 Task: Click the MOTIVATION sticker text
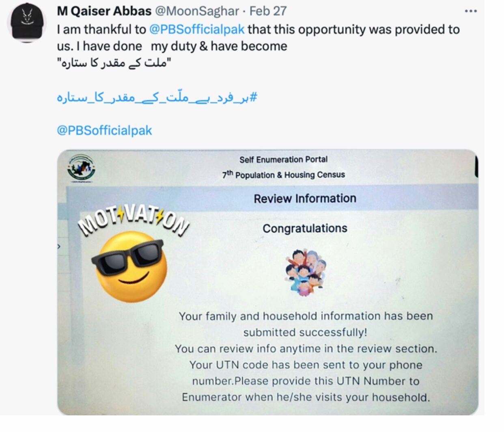coord(134,221)
